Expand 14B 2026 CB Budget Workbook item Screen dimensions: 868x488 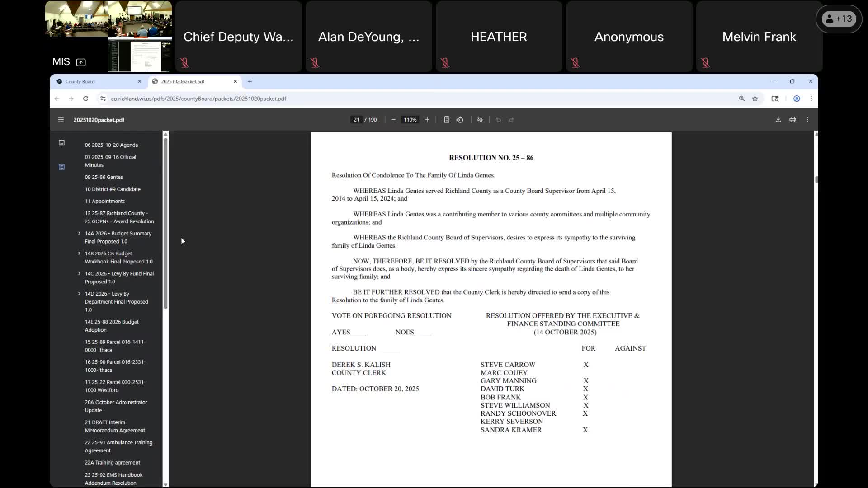pyautogui.click(x=80, y=253)
